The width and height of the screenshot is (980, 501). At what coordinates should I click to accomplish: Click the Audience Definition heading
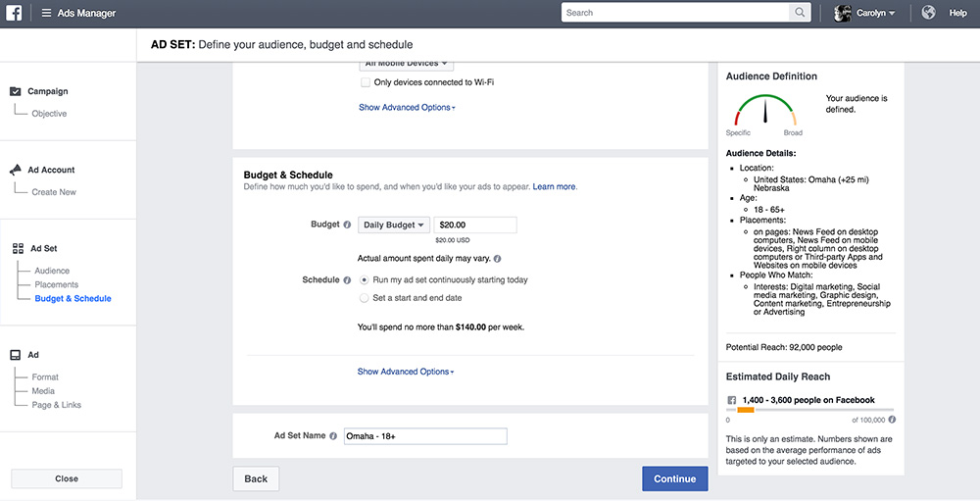771,76
